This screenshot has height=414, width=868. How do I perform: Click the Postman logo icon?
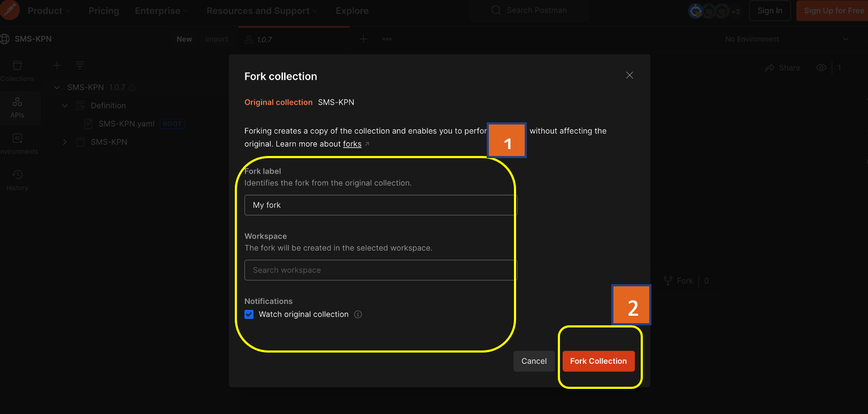pos(10,10)
